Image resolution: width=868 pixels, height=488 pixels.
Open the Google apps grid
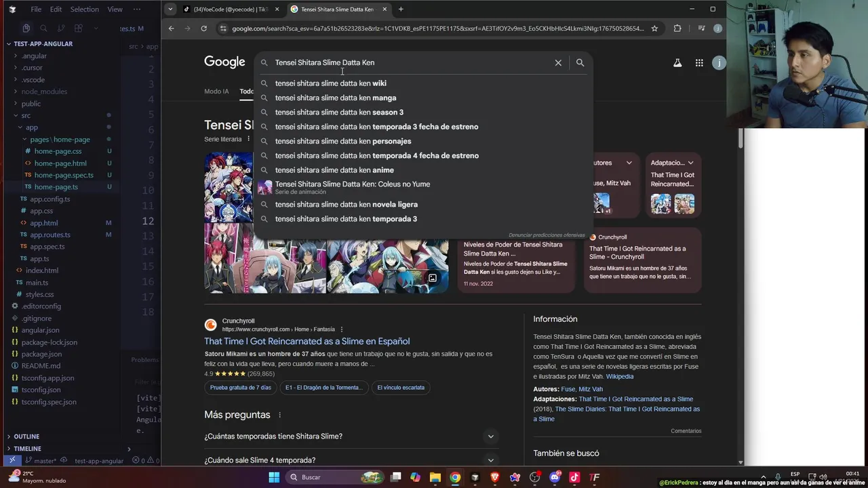point(699,62)
